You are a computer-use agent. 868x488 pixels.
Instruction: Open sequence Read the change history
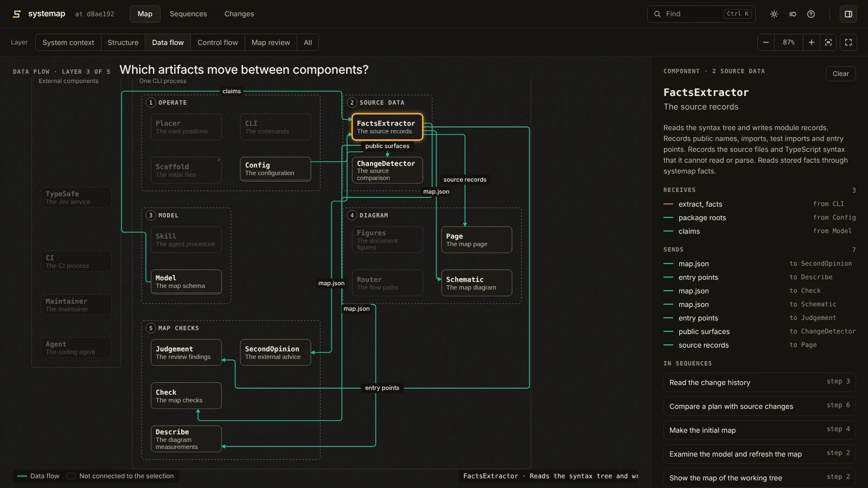[x=759, y=382]
